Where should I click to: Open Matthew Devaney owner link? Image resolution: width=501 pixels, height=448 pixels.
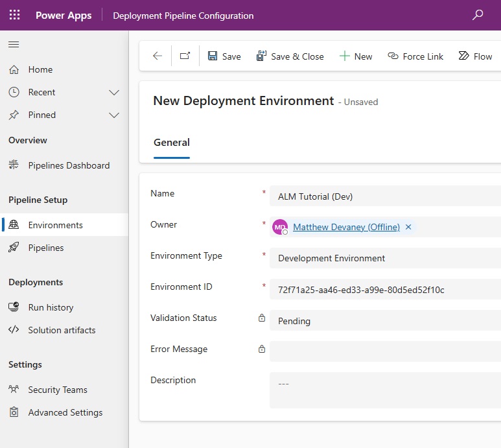(x=346, y=227)
